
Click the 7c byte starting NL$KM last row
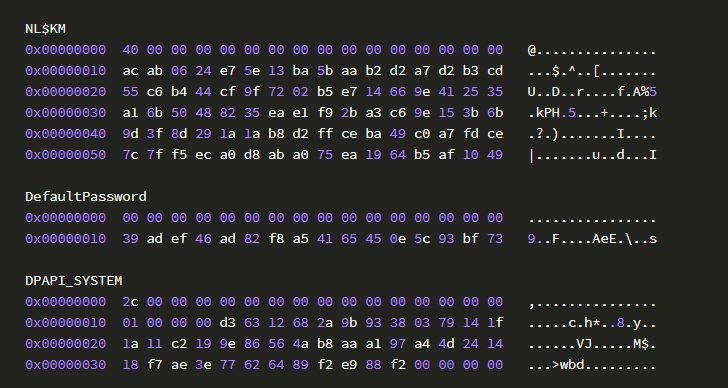(130, 155)
